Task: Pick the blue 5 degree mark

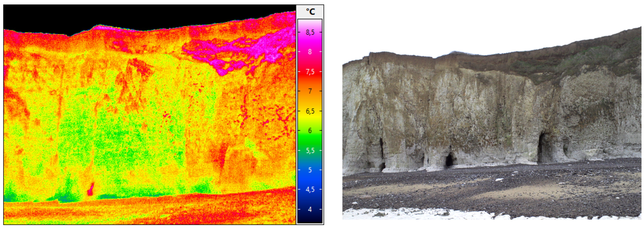Action: coord(310,170)
